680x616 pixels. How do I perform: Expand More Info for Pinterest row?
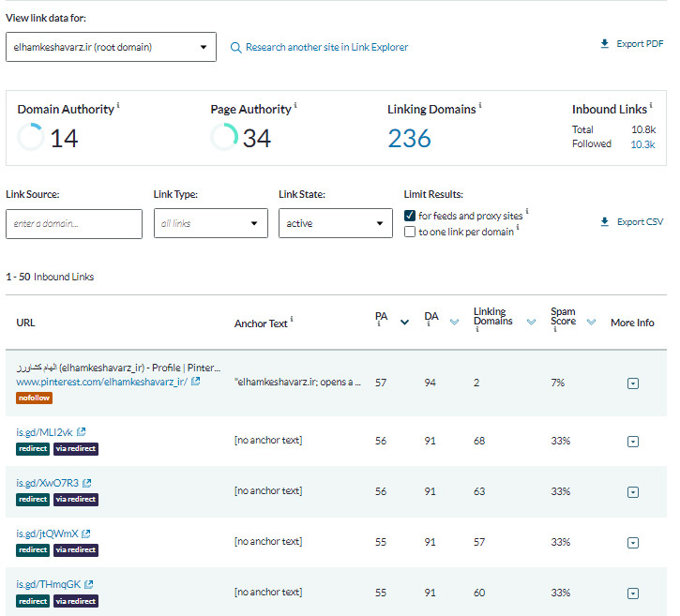(x=633, y=383)
